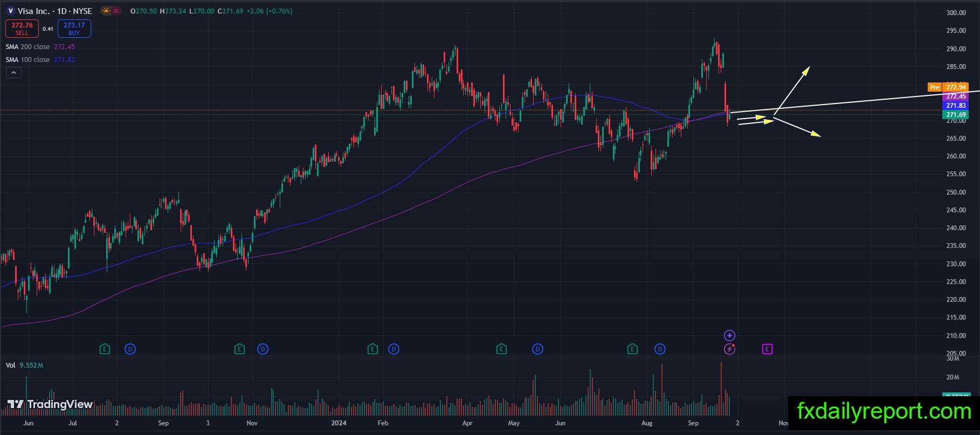Screen dimensions: 980x435
Task: Collapse the indicator legend with the chevron
Action: tap(13, 73)
